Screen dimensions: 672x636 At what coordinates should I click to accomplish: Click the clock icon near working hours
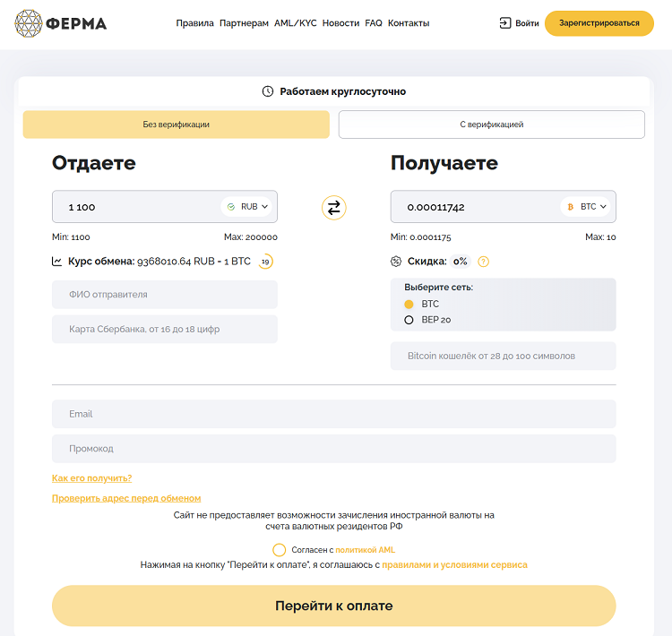coord(267,91)
